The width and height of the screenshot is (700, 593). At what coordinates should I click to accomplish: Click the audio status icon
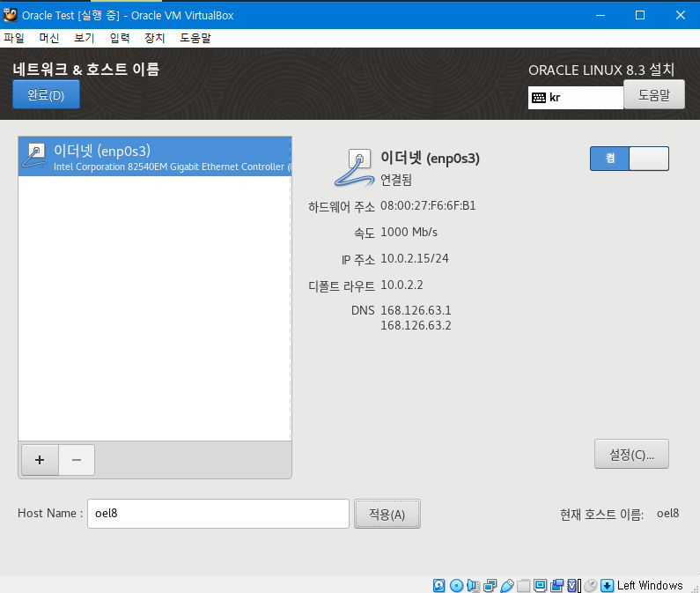coord(473,585)
